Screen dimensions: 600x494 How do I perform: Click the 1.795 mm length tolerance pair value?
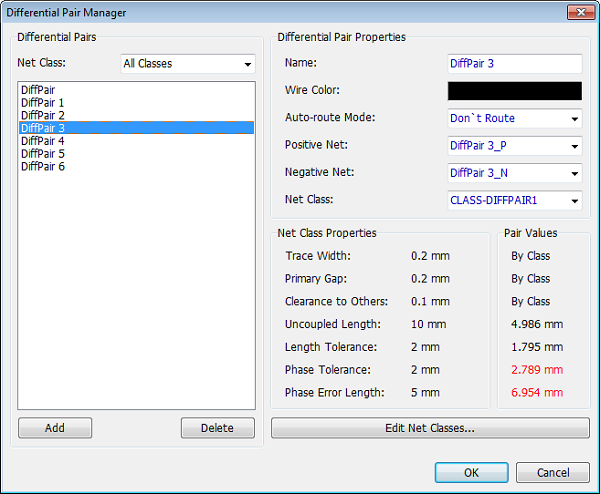coord(537,347)
